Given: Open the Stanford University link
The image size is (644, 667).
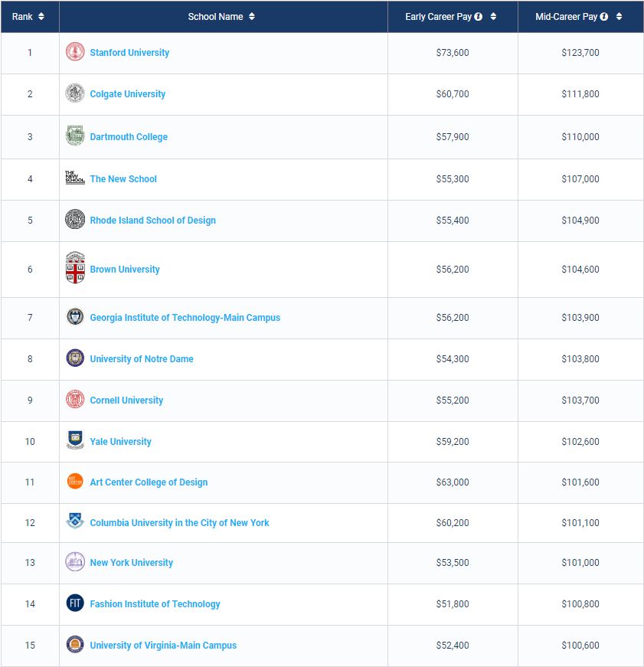Looking at the screenshot, I should coord(129,53).
